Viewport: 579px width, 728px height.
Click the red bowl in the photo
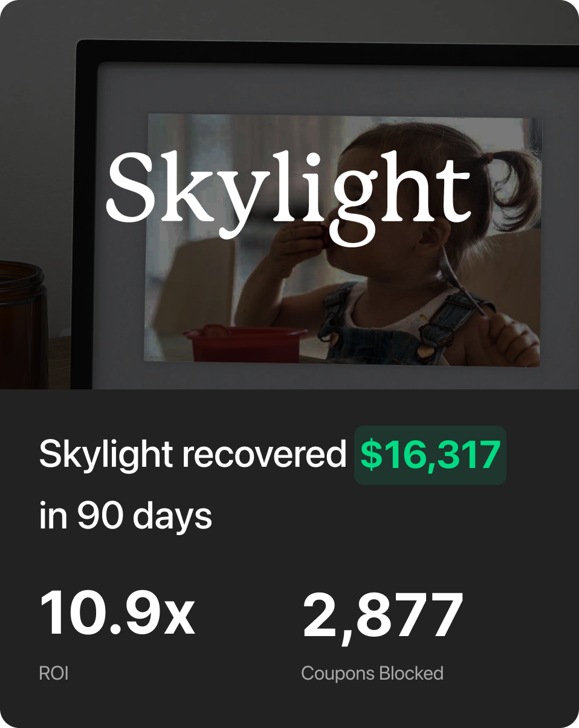coord(246,343)
